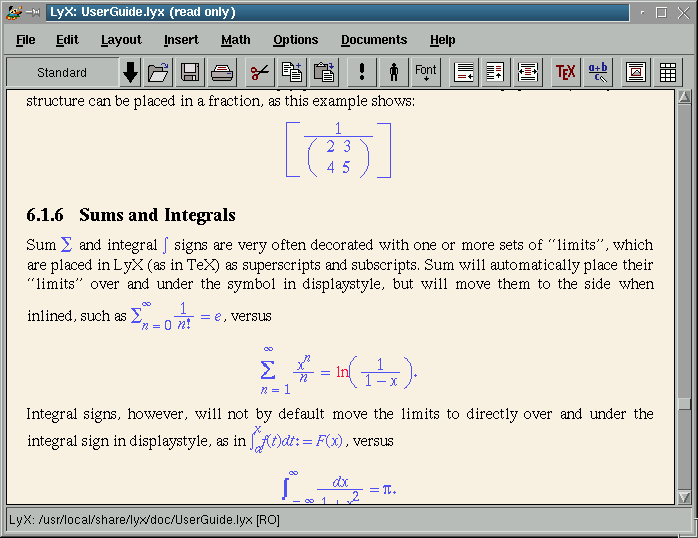Click the vertical scrollbar thumb
Image resolution: width=698 pixels, height=538 pixels.
pos(684,404)
